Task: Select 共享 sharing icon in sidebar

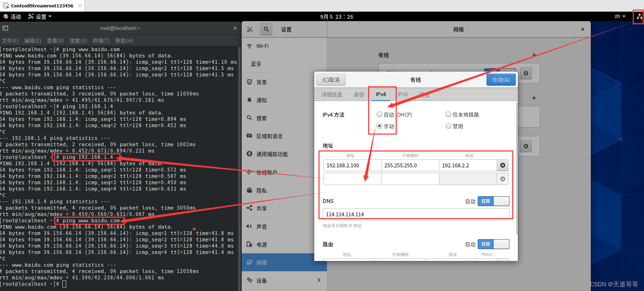Action: point(249,208)
